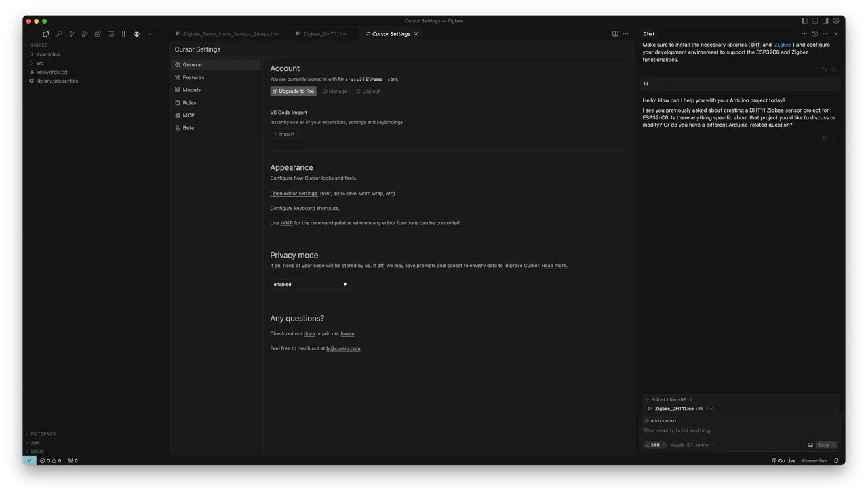Expand the src folder
This screenshot has width=868, height=488.
[95, 63]
